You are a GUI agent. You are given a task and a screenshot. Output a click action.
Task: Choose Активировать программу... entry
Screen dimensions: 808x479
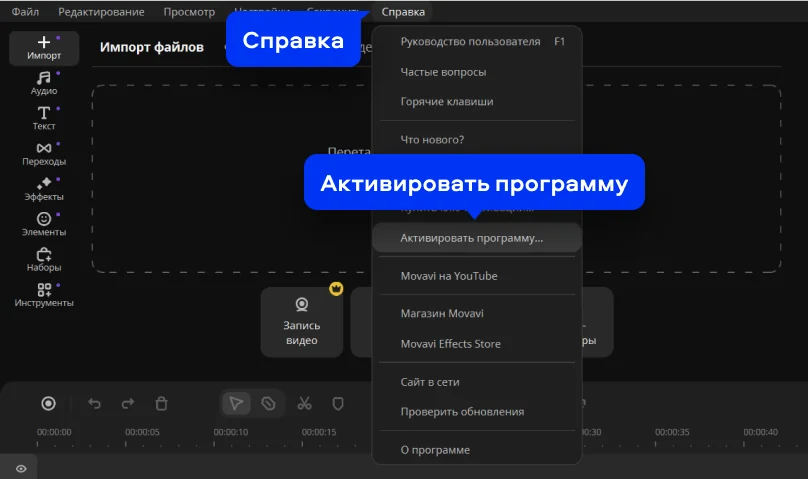pos(477,238)
